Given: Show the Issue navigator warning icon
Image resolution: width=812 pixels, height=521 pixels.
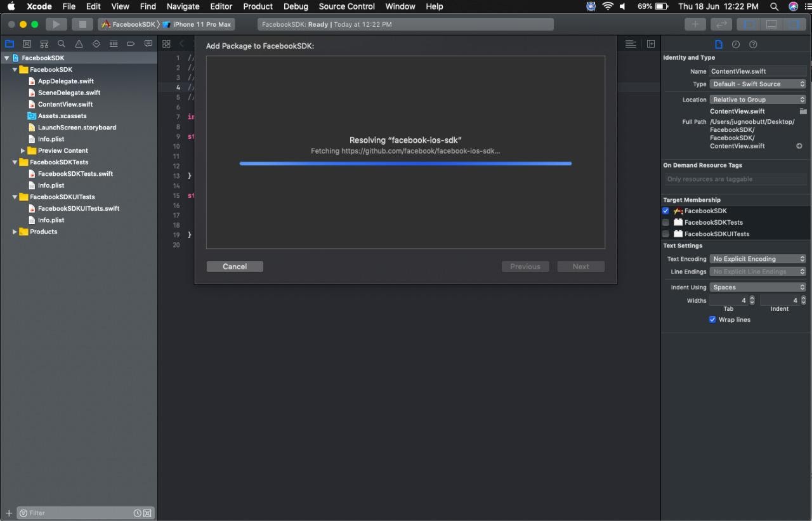Looking at the screenshot, I should [78, 44].
